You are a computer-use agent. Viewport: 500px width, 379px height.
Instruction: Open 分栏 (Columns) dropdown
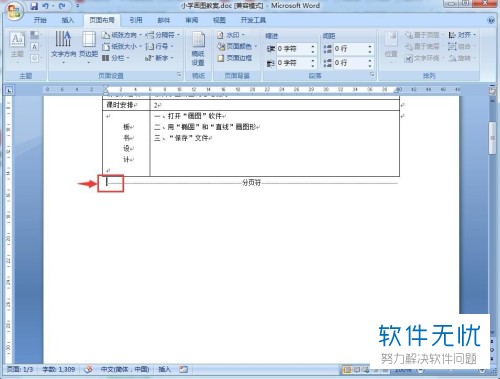(115, 58)
